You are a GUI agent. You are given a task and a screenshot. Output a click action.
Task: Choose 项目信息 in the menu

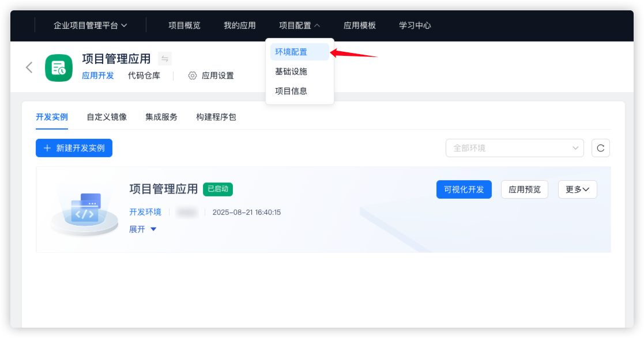click(x=291, y=91)
